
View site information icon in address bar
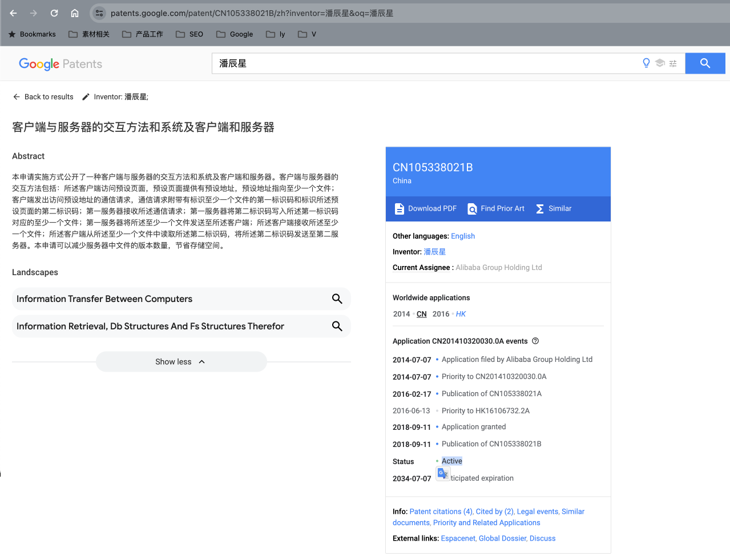tap(99, 13)
